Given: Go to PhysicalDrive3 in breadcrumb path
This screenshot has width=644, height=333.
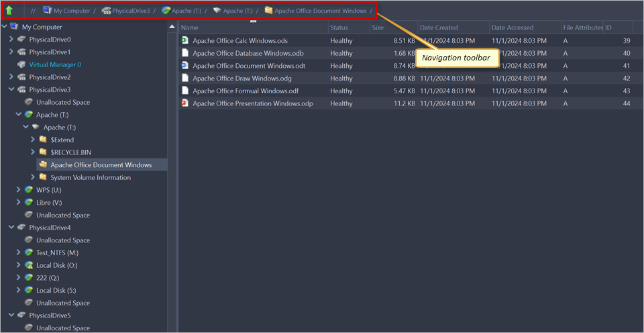Looking at the screenshot, I should tap(130, 11).
